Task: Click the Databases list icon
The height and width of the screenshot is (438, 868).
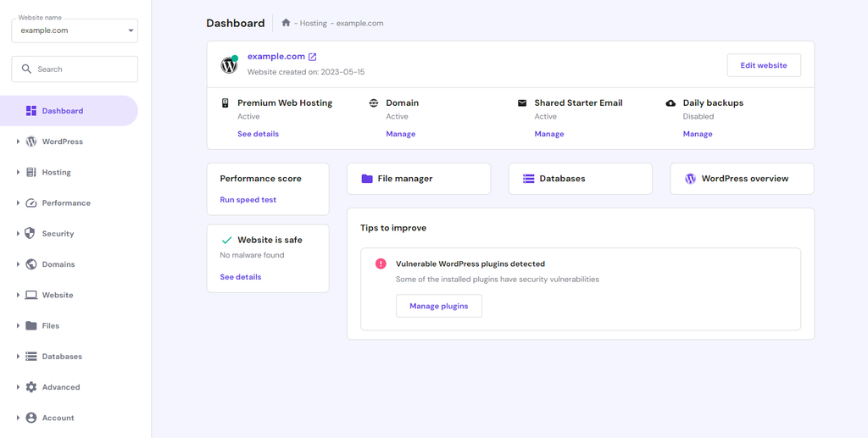Action: pyautogui.click(x=529, y=179)
